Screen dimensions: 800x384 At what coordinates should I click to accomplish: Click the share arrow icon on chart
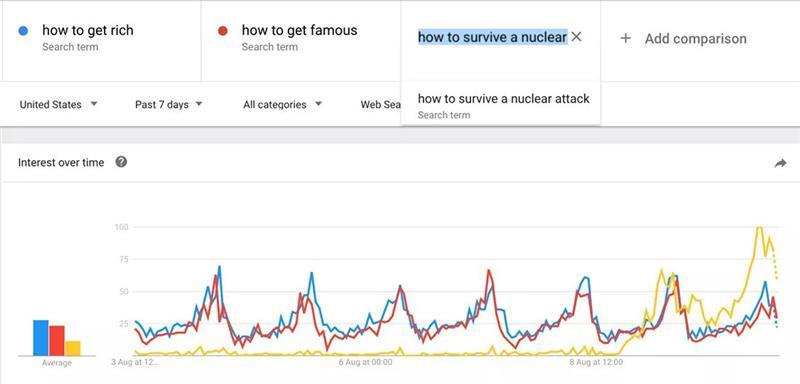pos(780,163)
